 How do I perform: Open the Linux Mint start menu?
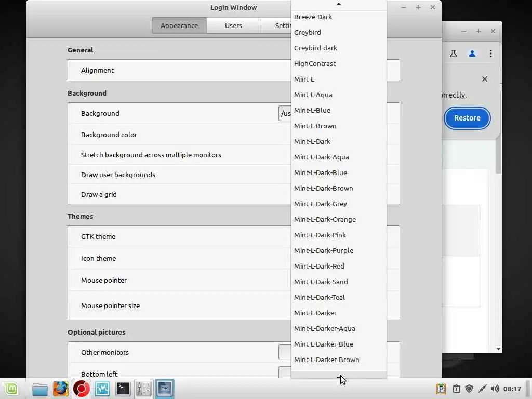pos(11,389)
